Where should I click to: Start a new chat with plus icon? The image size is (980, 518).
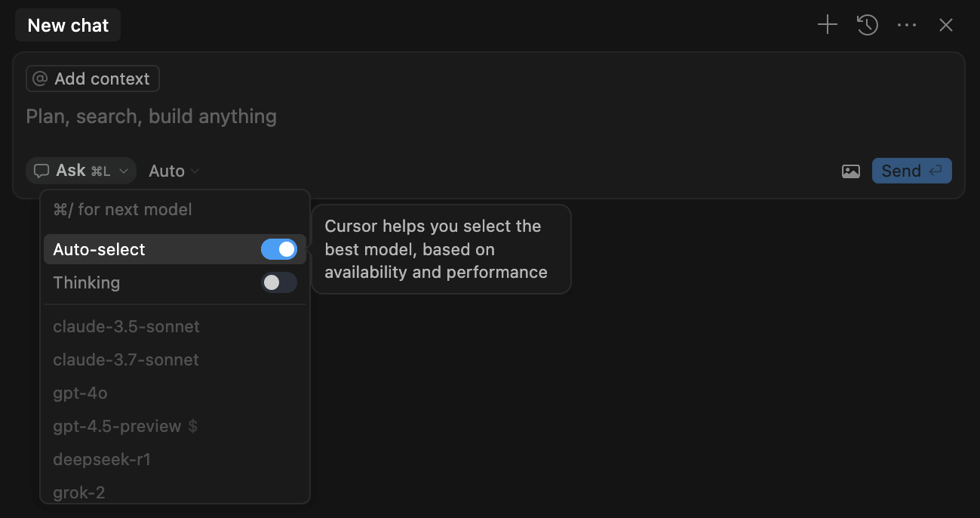click(828, 25)
